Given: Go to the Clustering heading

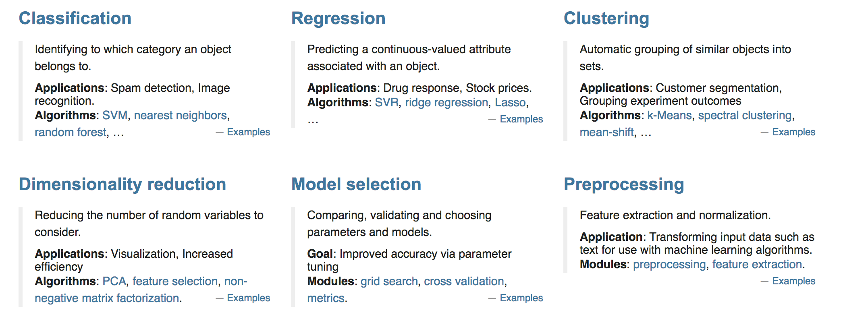Looking at the screenshot, I should pyautogui.click(x=606, y=19).
